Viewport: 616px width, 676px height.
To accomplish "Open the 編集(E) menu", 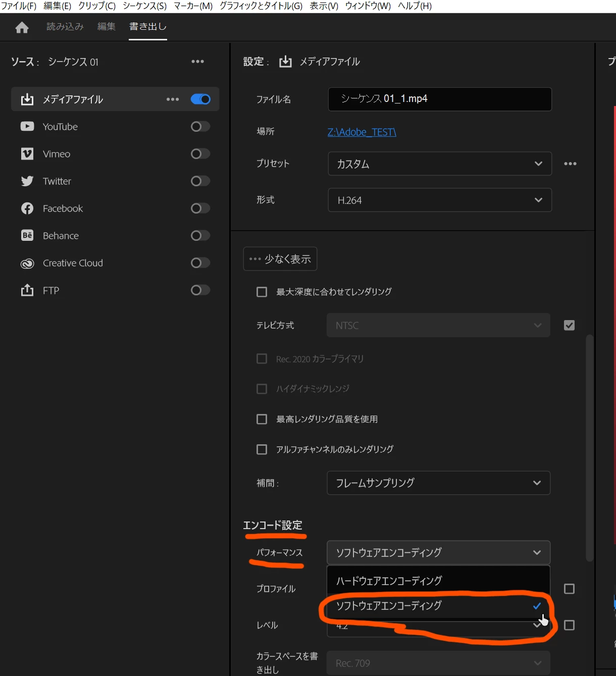I will (x=57, y=6).
